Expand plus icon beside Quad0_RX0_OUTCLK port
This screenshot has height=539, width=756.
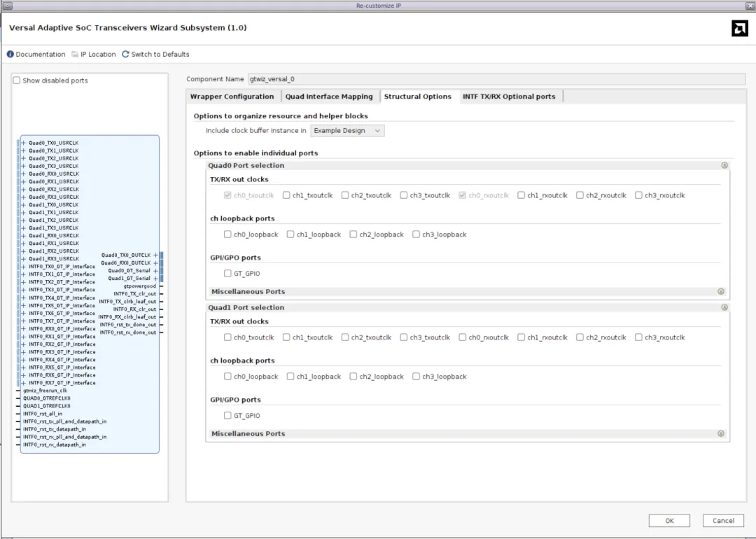coord(155,262)
